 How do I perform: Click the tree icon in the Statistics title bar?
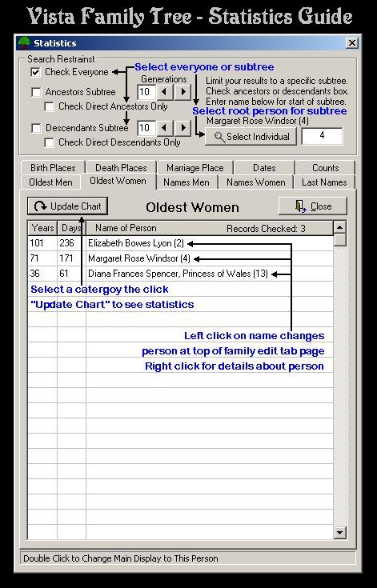pyautogui.click(x=24, y=43)
